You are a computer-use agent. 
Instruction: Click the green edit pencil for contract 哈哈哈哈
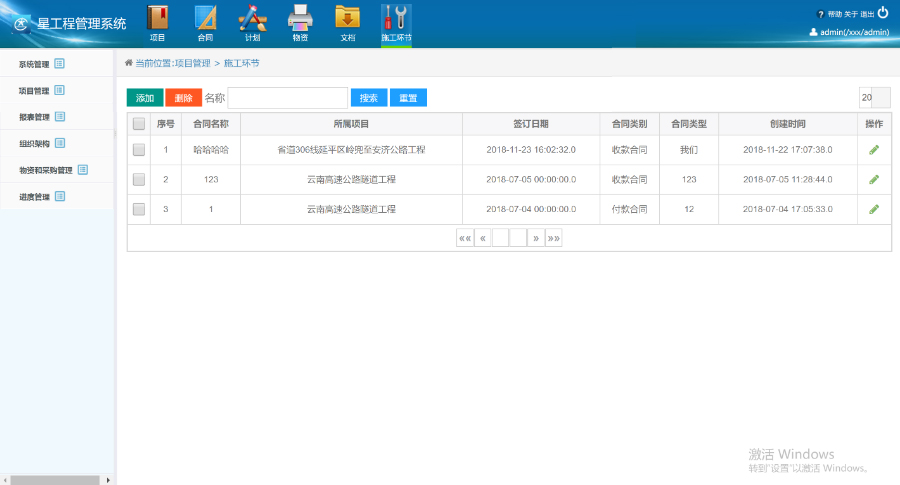point(874,149)
